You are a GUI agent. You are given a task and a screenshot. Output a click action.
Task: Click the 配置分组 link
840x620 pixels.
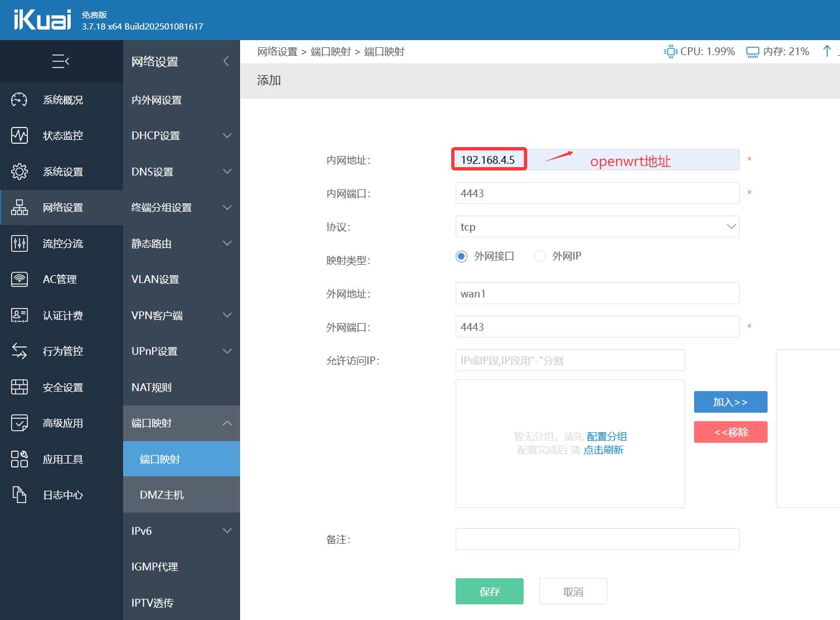click(x=607, y=436)
